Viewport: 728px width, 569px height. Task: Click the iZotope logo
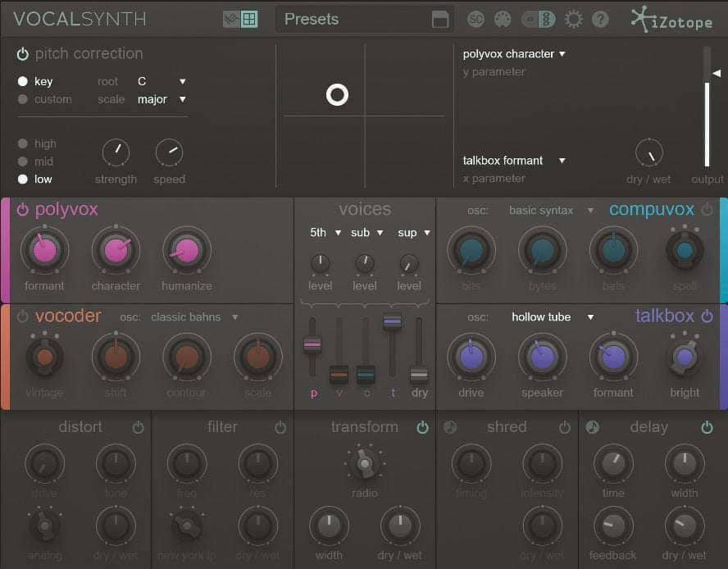point(671,20)
